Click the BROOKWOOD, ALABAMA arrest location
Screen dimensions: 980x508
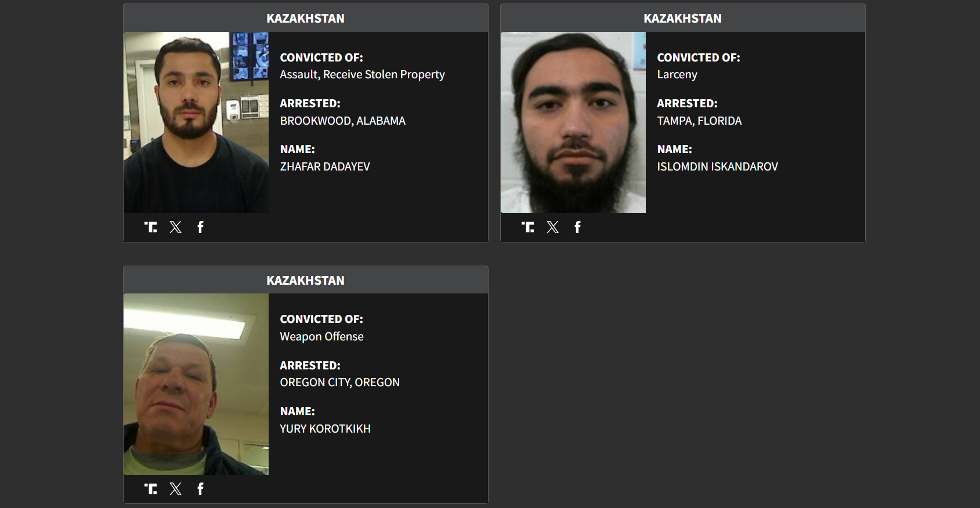[x=342, y=121]
